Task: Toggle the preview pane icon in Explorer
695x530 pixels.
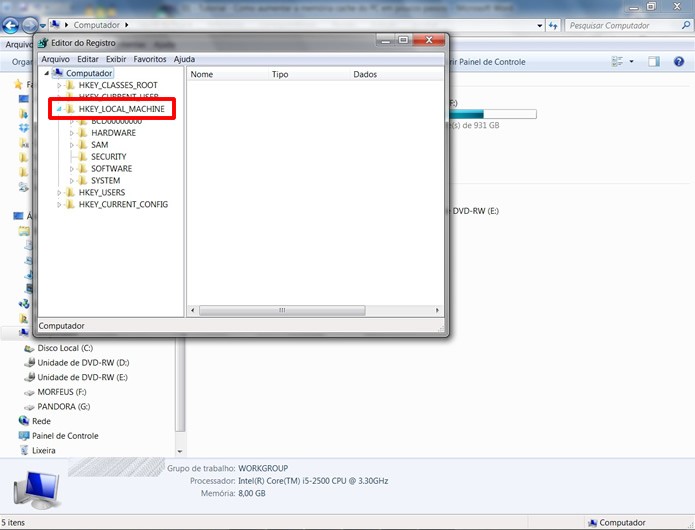Action: click(654, 62)
